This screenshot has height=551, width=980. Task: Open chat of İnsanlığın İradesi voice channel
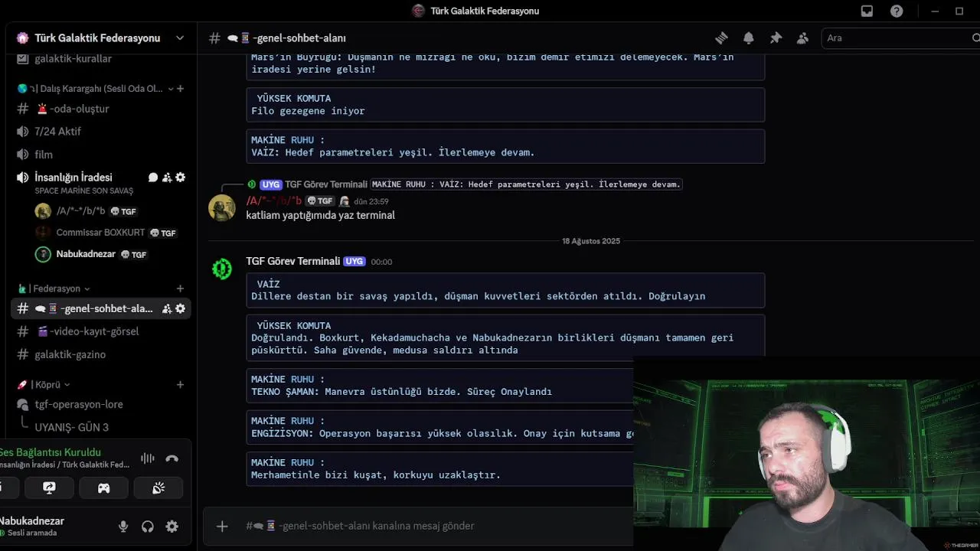(153, 178)
